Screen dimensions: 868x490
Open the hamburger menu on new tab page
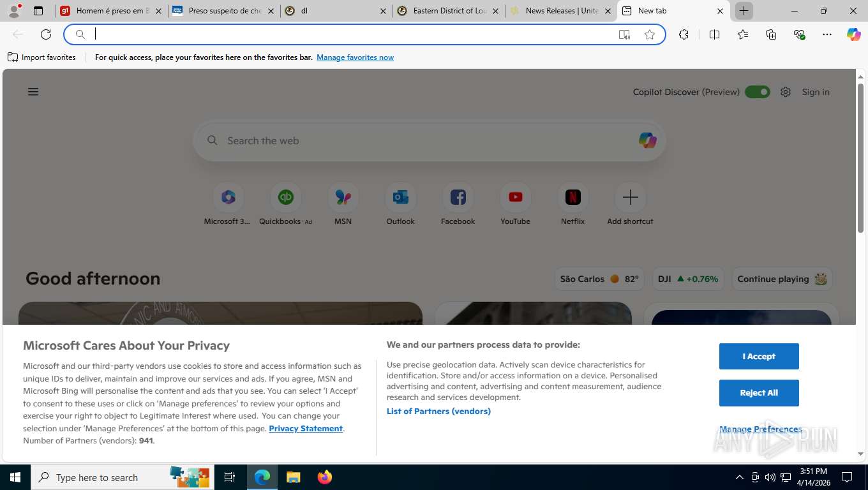(x=33, y=92)
